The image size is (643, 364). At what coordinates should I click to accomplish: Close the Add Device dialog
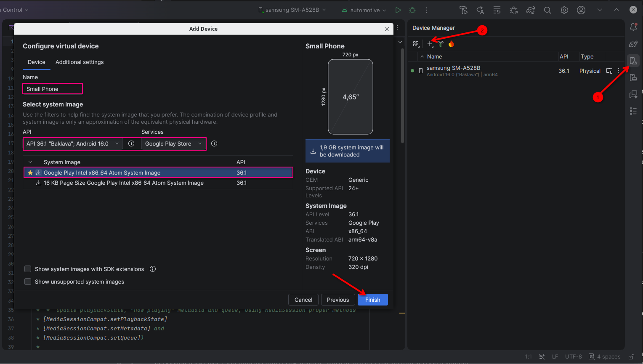point(387,29)
